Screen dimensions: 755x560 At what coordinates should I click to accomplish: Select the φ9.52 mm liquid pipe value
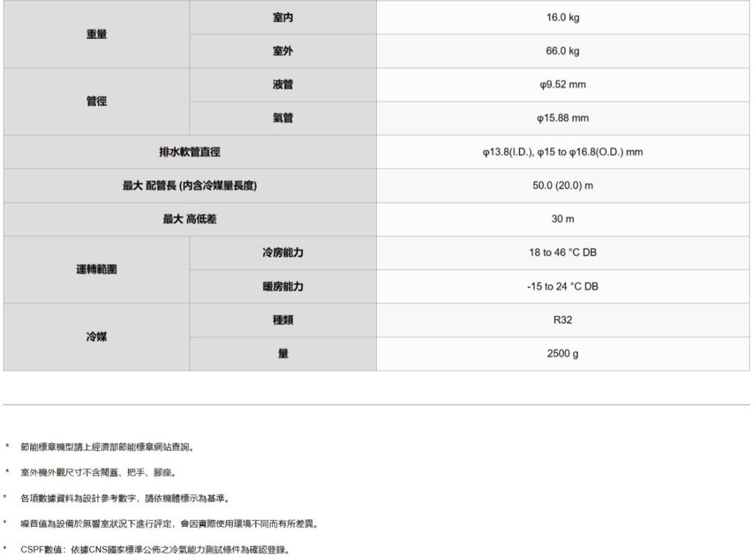coord(563,85)
